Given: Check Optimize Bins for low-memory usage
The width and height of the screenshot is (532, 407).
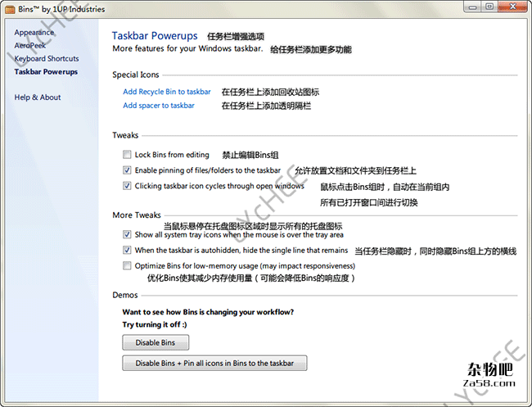Looking at the screenshot, I should tap(127, 265).
